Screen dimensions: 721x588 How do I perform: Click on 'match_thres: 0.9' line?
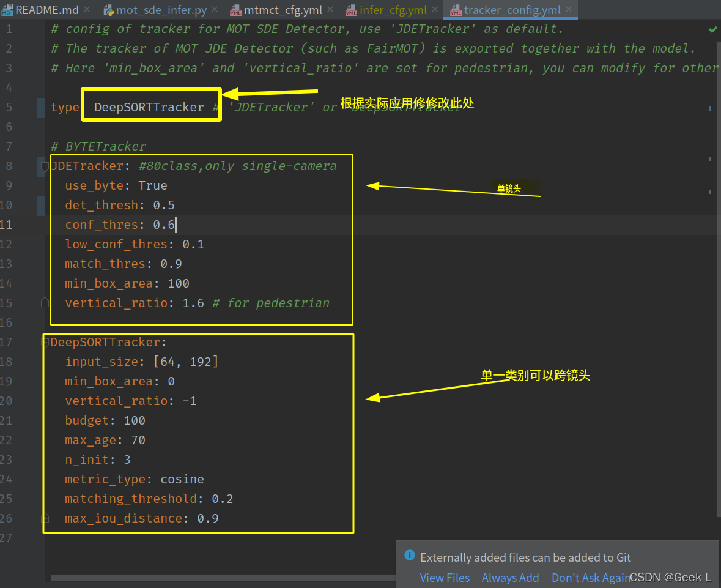124,264
